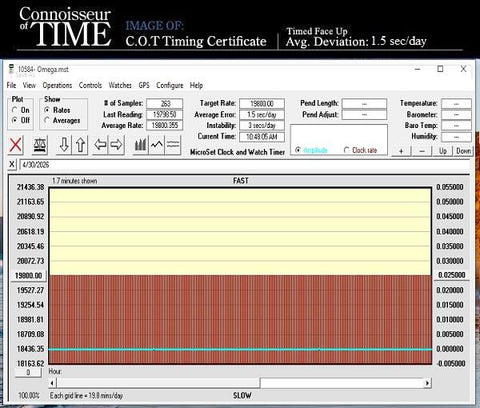This screenshot has height=408, width=480.
Task: Click the hour 0 button below the graph
Action: (28, 373)
